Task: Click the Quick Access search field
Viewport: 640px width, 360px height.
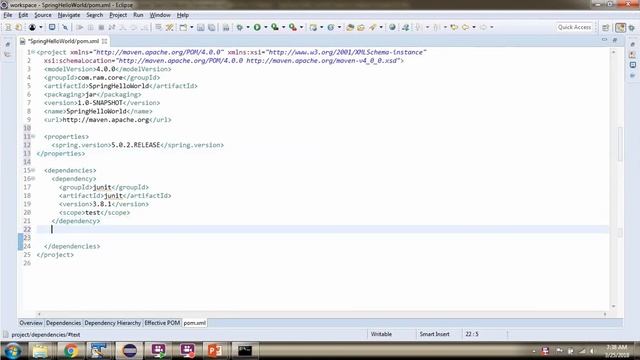Action: pyautogui.click(x=574, y=27)
